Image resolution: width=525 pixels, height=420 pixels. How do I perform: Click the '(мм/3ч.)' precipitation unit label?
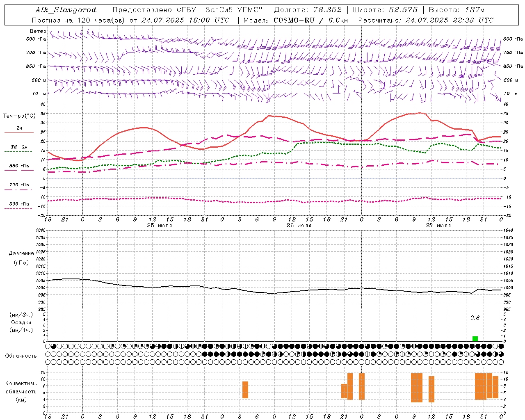coord(21,315)
